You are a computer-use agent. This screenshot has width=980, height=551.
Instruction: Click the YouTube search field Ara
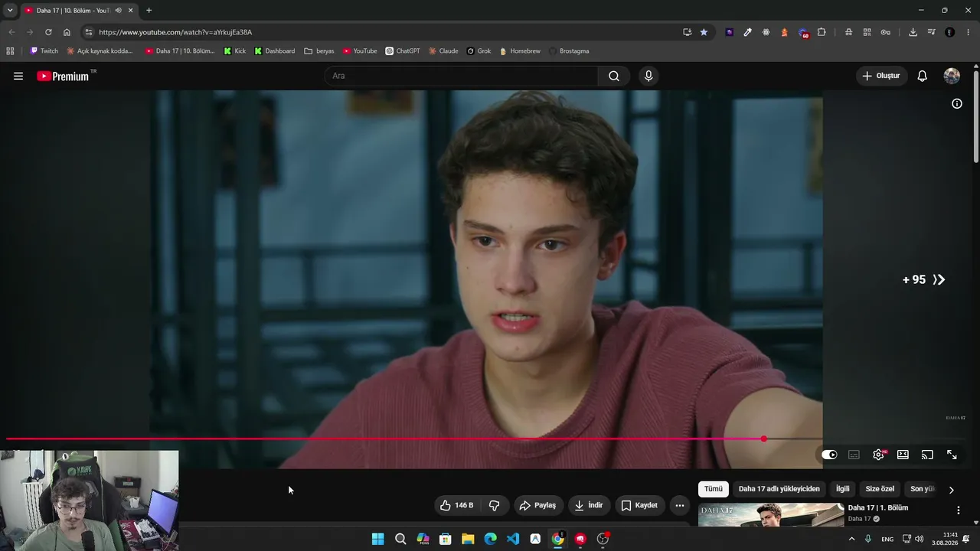pyautogui.click(x=462, y=76)
